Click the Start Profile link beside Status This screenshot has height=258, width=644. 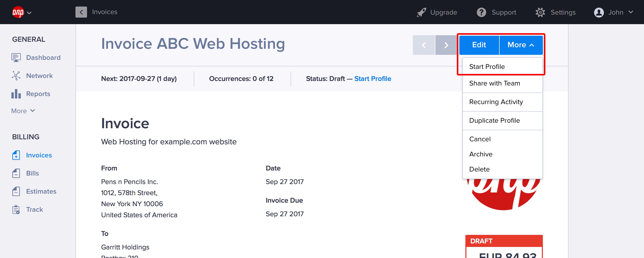click(373, 79)
